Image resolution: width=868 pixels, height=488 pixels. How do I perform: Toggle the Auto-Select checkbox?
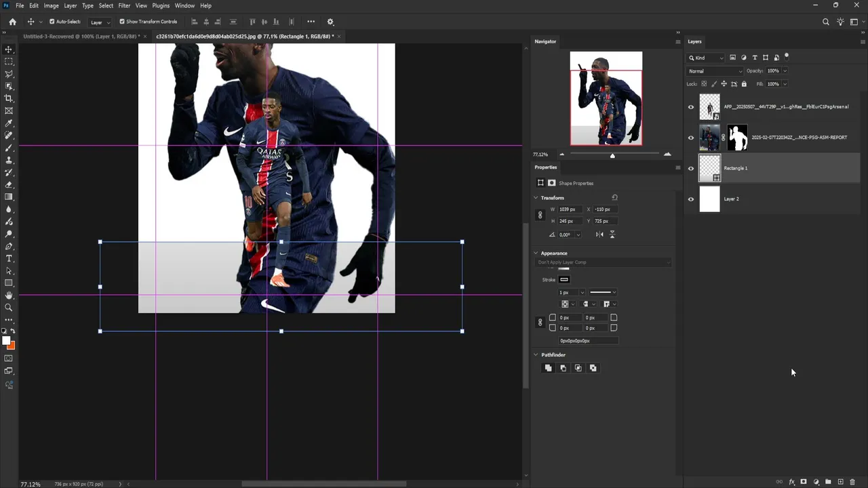coord(52,22)
